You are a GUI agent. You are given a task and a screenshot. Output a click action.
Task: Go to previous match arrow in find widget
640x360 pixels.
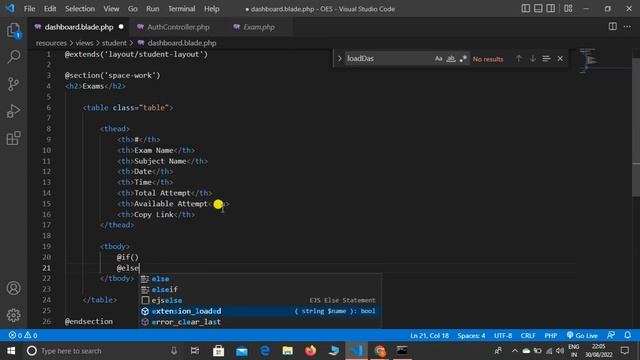click(x=519, y=59)
